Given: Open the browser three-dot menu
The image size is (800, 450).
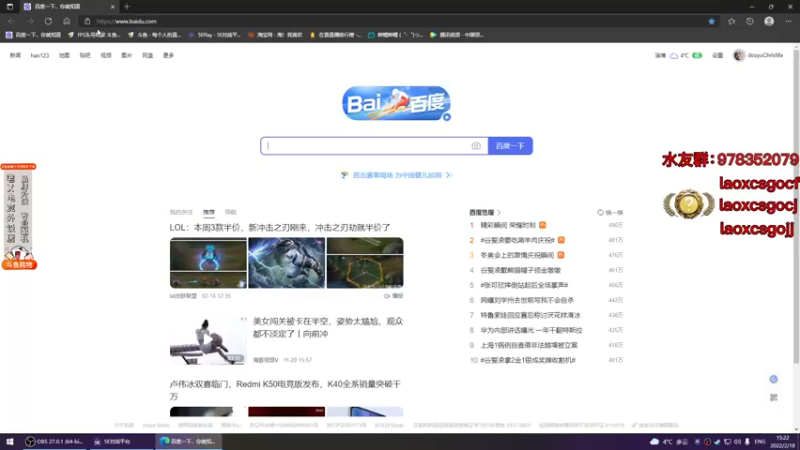Looking at the screenshot, I should [788, 21].
